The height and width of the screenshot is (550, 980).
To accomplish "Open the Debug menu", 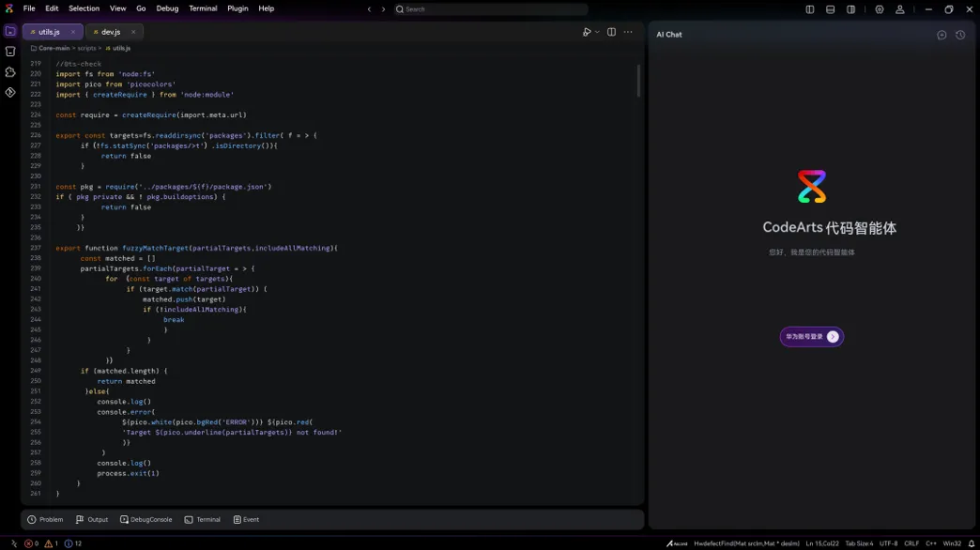I will coord(167,8).
